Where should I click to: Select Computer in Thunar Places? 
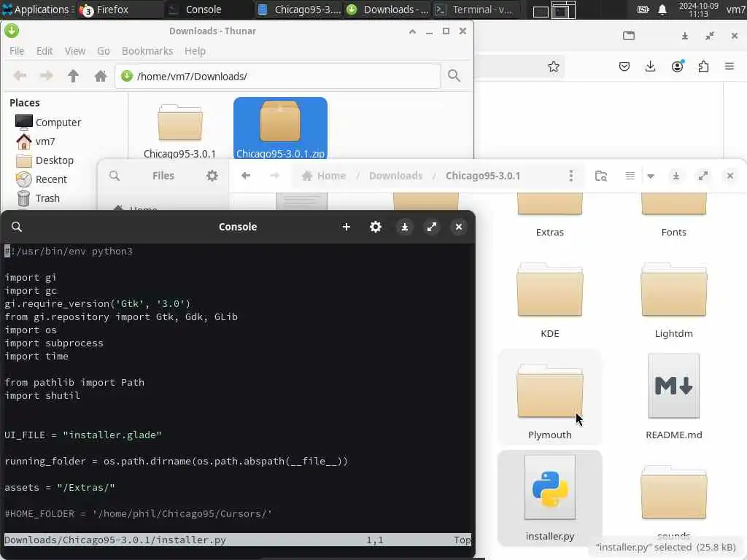coord(47,122)
